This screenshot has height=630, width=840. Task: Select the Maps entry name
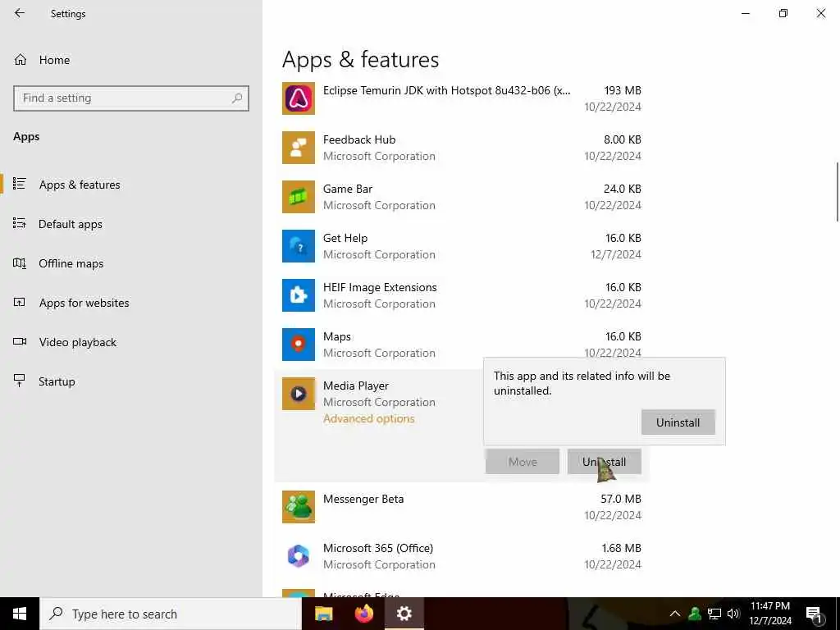tap(337, 337)
